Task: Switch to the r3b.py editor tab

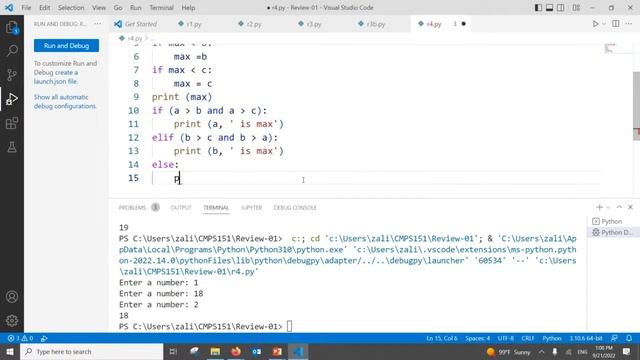Action: pos(376,24)
